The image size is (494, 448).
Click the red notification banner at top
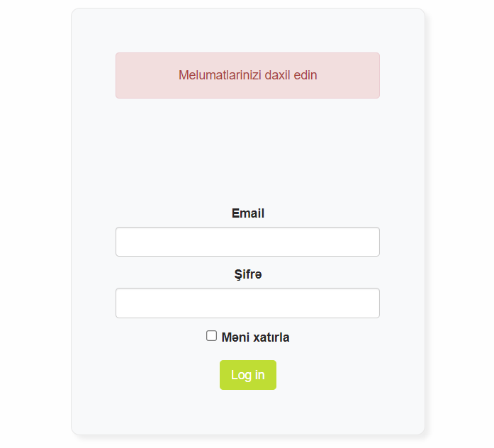tap(247, 75)
